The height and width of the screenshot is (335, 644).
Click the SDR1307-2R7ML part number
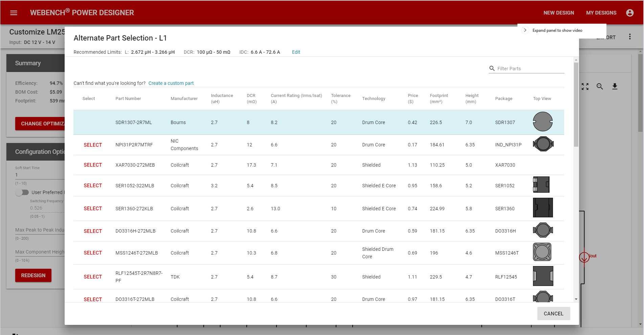[134, 122]
